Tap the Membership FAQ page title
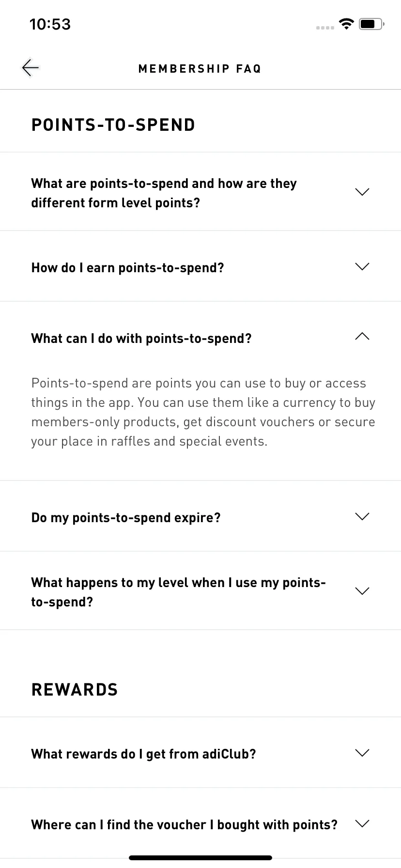 coord(200,69)
